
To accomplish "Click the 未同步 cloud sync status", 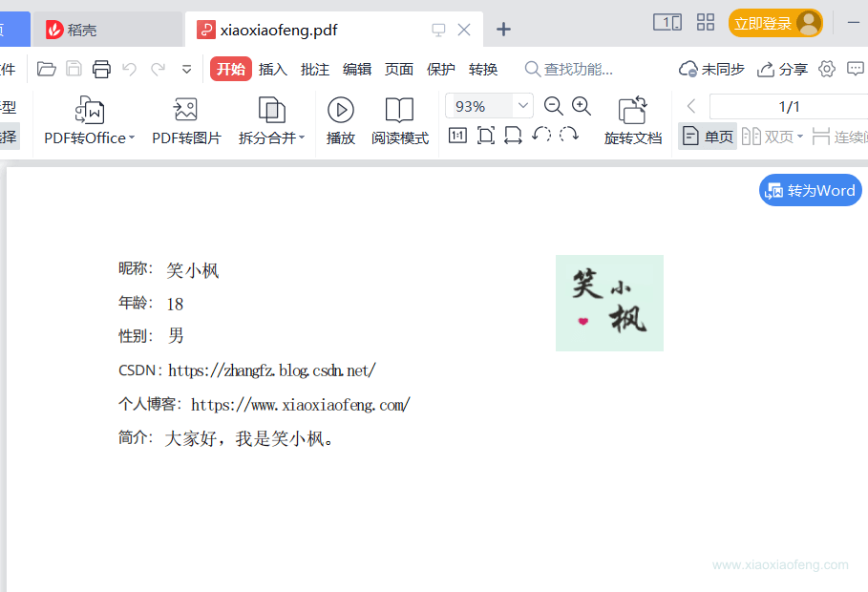I will point(711,69).
